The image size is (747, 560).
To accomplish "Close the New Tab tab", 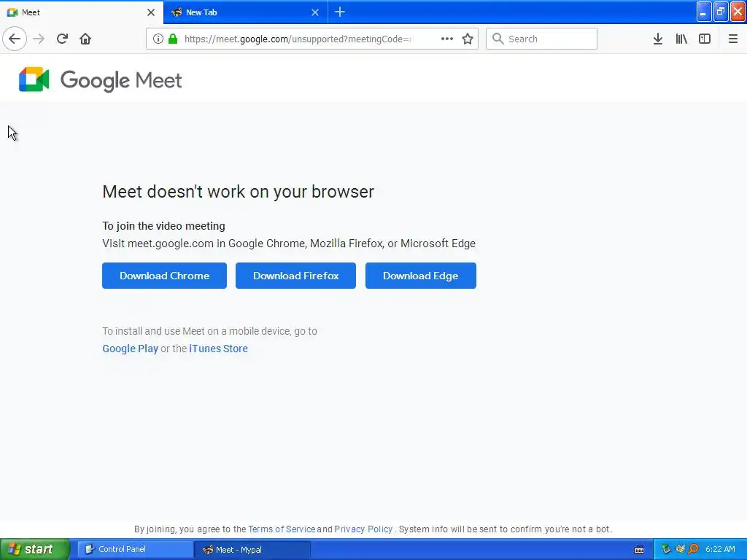I will click(315, 12).
